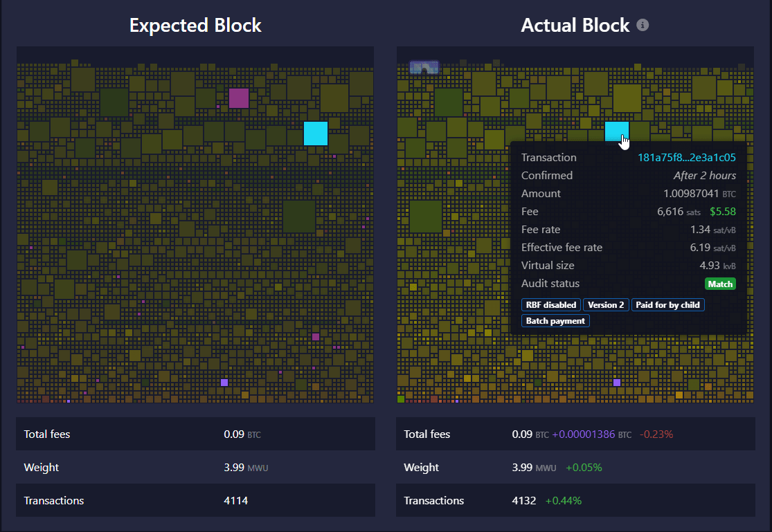The image size is (772, 532).
Task: Open transaction 181a75f8...2e3a1c05 link
Action: pos(686,158)
